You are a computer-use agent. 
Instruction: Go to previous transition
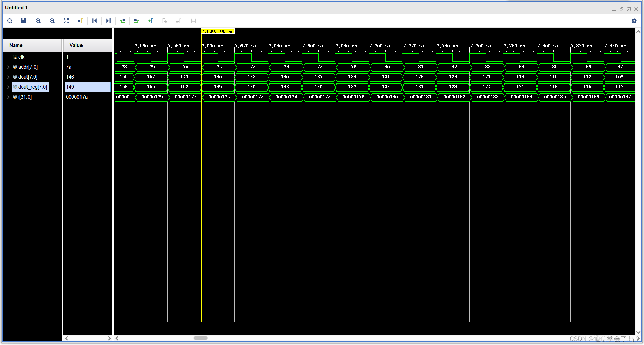pos(122,21)
